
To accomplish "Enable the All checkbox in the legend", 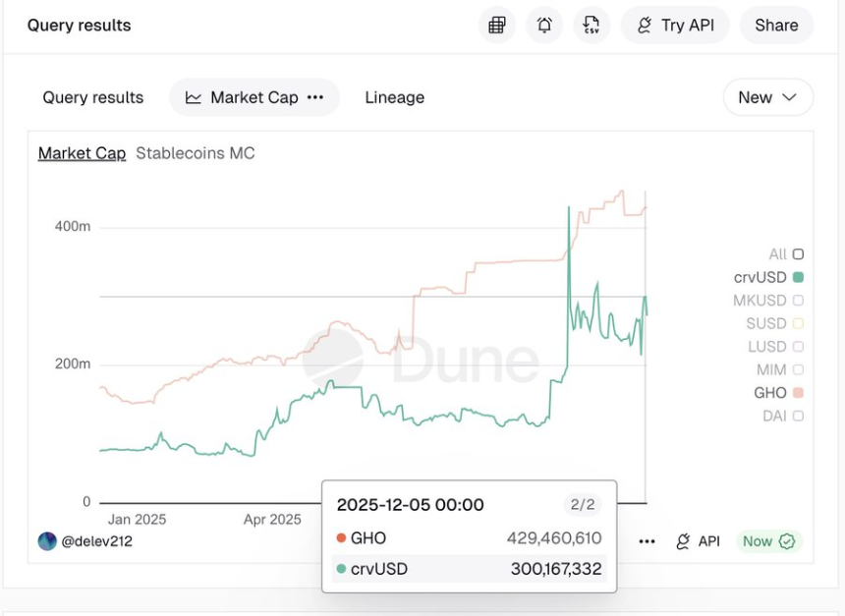I will click(798, 253).
